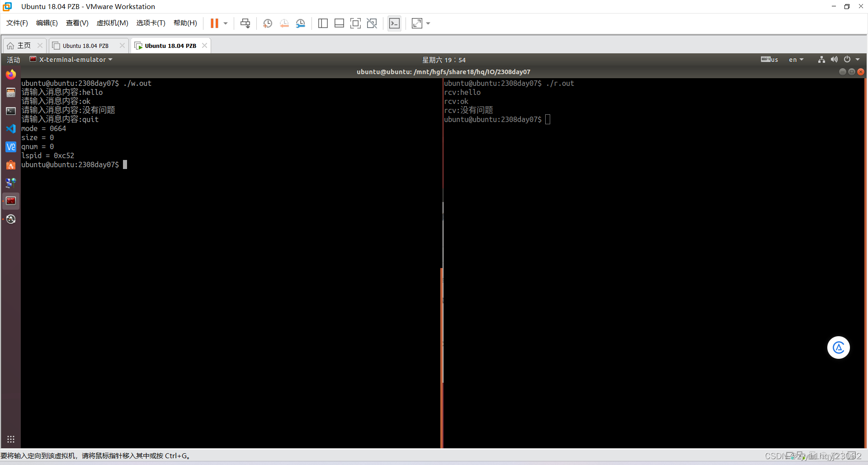The width and height of the screenshot is (868, 465).
Task: Click the console view icon
Action: (394, 23)
